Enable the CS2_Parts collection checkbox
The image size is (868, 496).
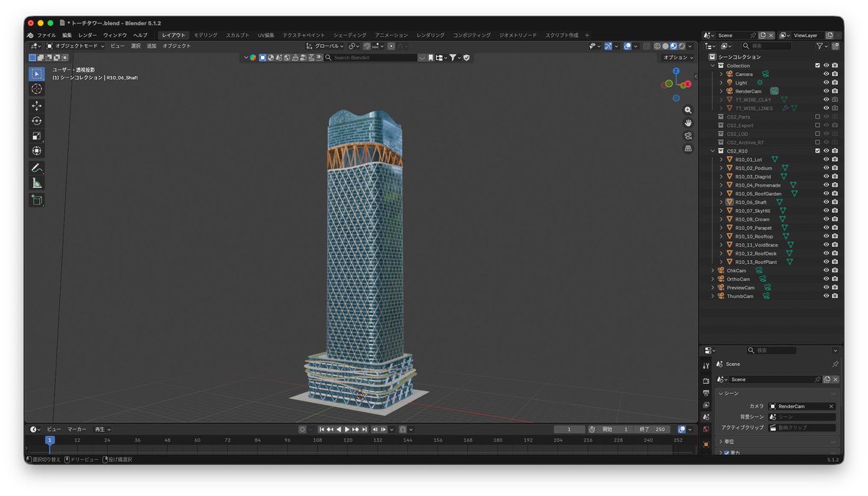[817, 116]
